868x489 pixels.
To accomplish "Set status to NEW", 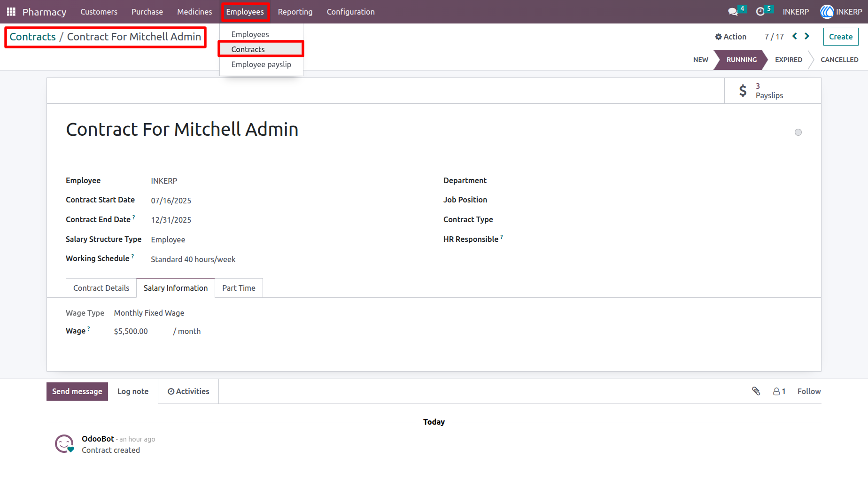I will point(700,60).
